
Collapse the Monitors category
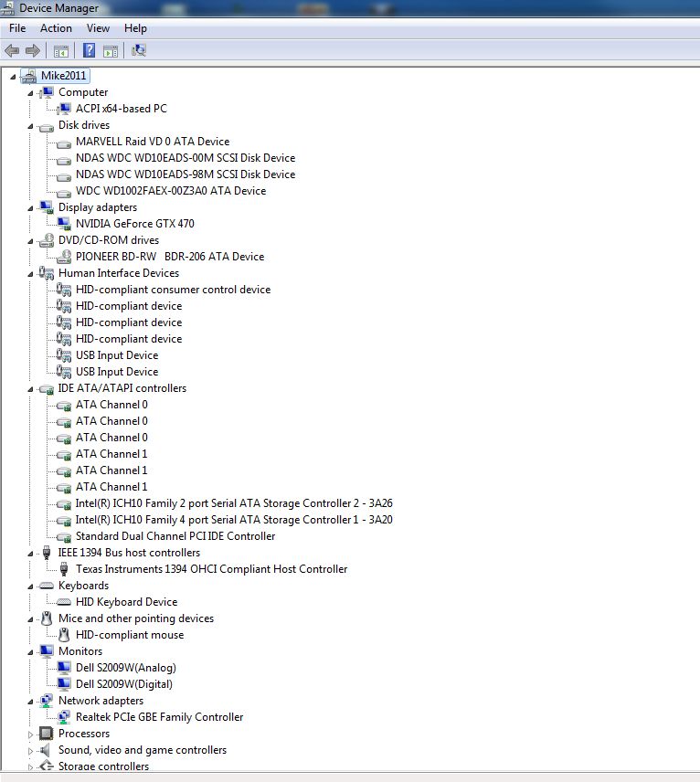[x=30, y=652]
